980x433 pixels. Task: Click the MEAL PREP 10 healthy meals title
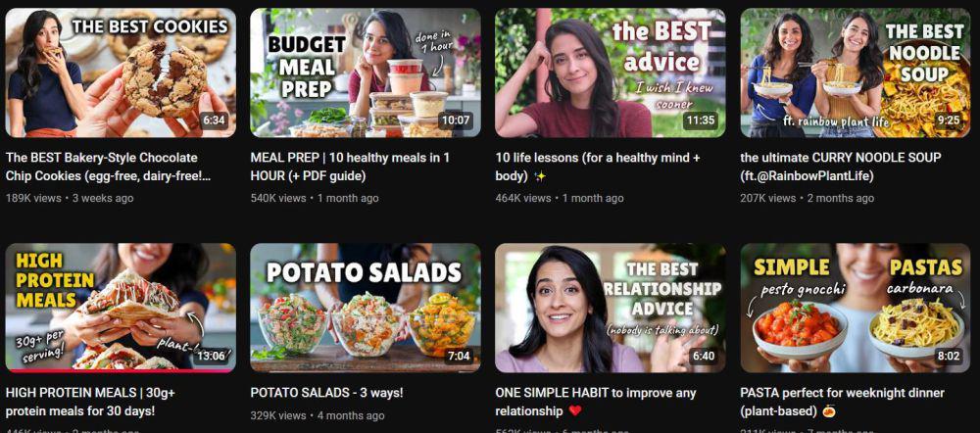[350, 167]
